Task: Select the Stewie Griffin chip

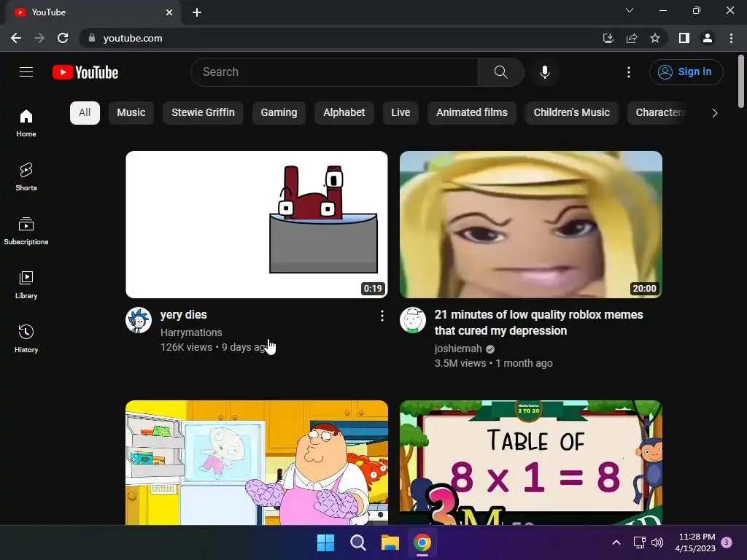Action: tap(203, 113)
